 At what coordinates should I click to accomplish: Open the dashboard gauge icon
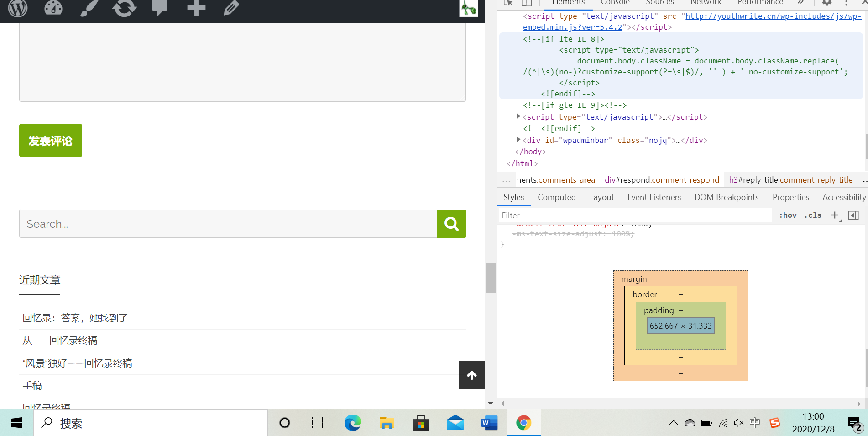[53, 8]
